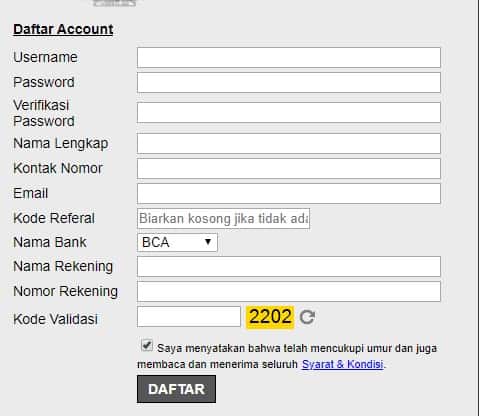Open the Syarat & Kondisi link
Screen dimensions: 479x416
pyautogui.click(x=342, y=364)
